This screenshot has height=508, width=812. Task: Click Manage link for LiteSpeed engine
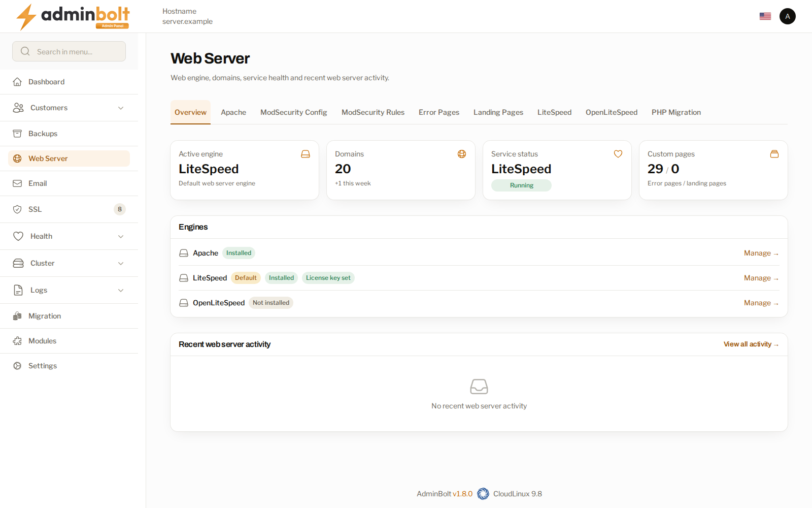[x=761, y=278]
